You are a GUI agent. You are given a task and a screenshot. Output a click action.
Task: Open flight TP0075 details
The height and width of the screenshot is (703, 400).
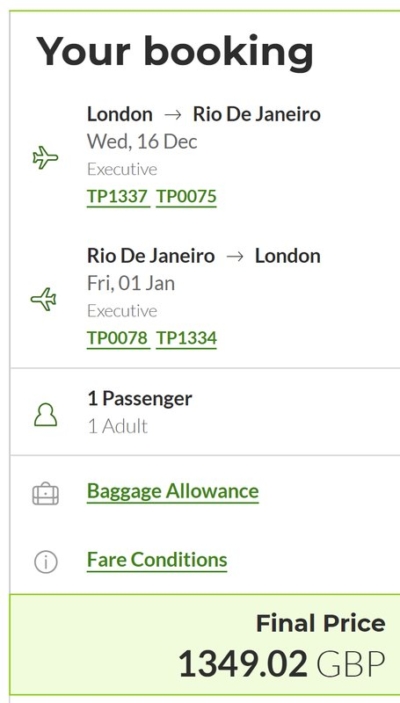coord(186,197)
